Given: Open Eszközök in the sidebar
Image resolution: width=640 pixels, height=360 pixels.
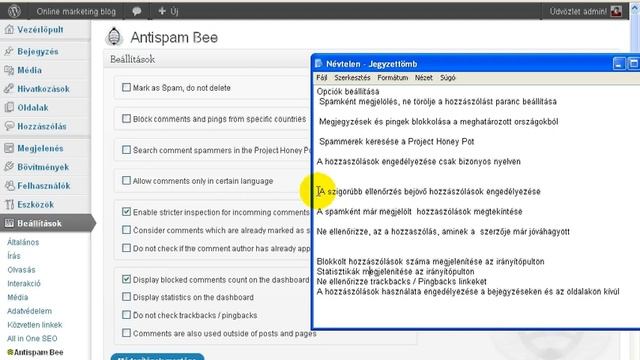Looking at the screenshot, I should [x=36, y=204].
